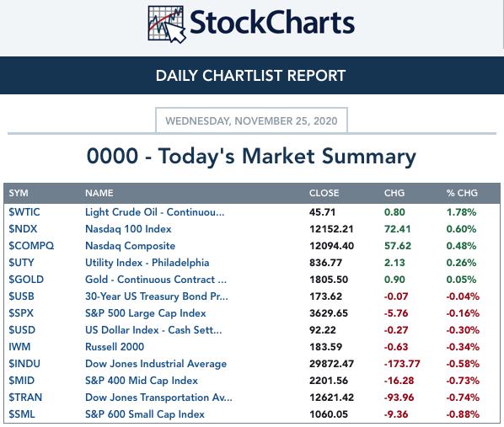This screenshot has height=427, width=504.
Task: Open the $WTIC symbol link
Action: tap(24, 212)
